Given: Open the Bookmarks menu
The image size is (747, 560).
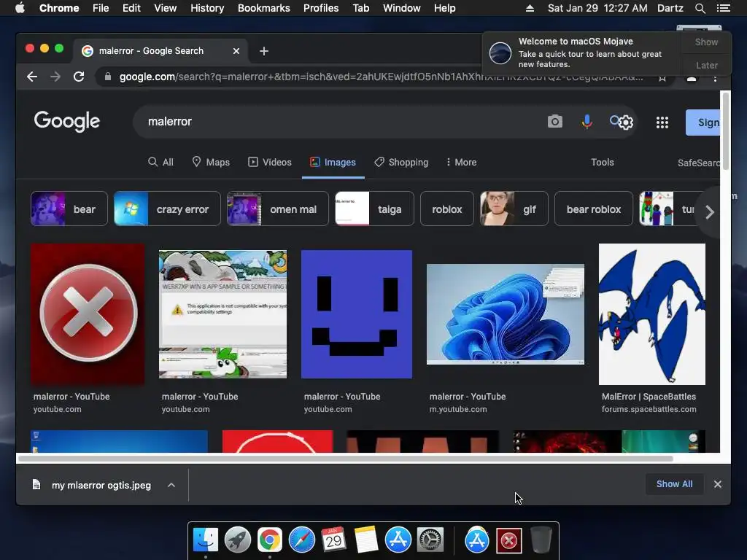Looking at the screenshot, I should point(263,8).
